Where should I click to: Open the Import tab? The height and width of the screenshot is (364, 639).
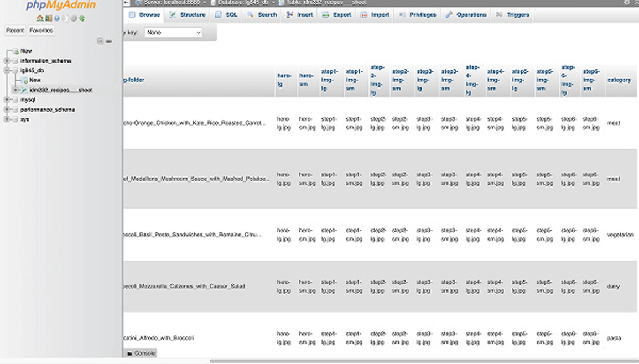pyautogui.click(x=375, y=15)
